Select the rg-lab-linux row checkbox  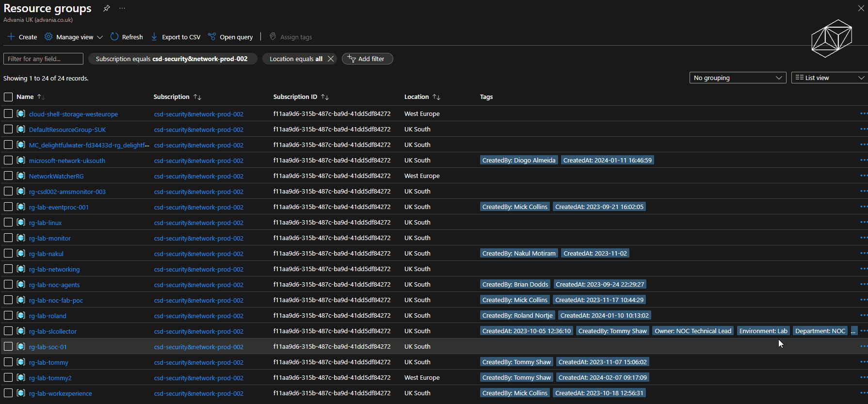[x=8, y=222]
